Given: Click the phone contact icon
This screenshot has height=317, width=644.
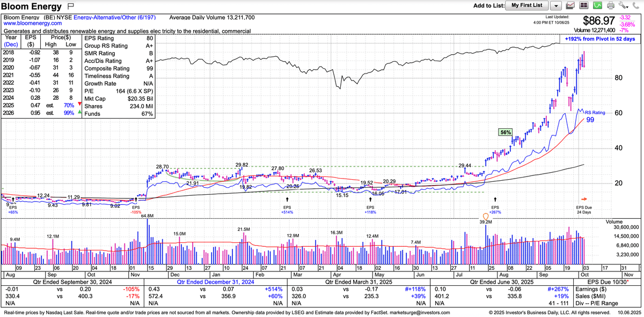Looking at the screenshot, I should point(636,6).
